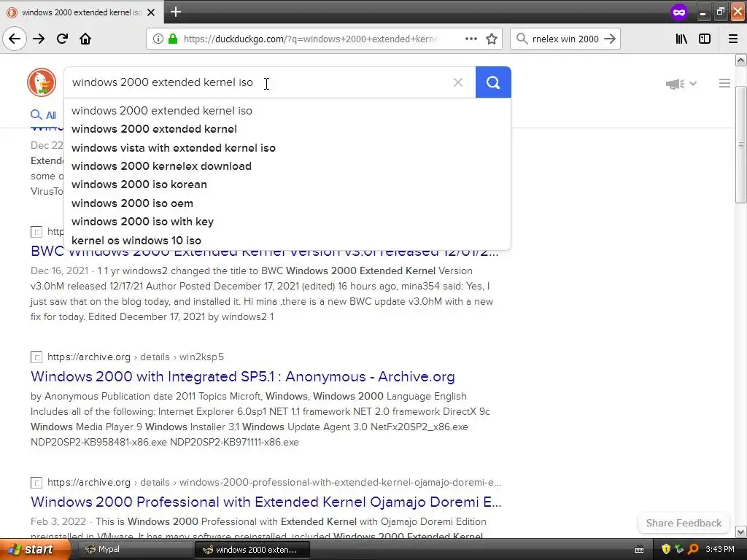Go forward one page
The width and height of the screenshot is (747, 560).
click(39, 39)
